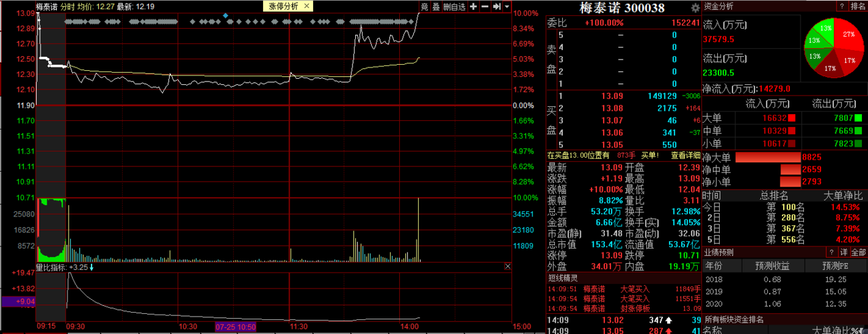The image size is (868, 334).
Task: Click the 5日 第556名 ranking row
Action: tap(785, 239)
